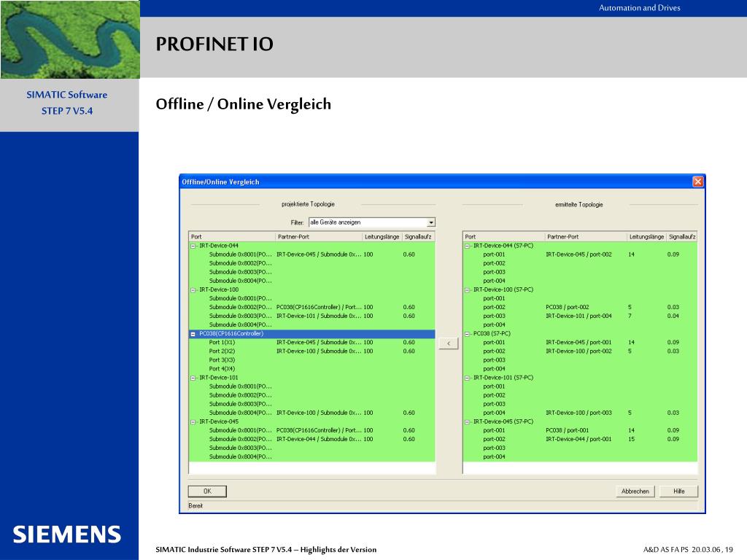Click left Partner-Port column header
Image resolution: width=747 pixels, height=560 pixels.
320,237
